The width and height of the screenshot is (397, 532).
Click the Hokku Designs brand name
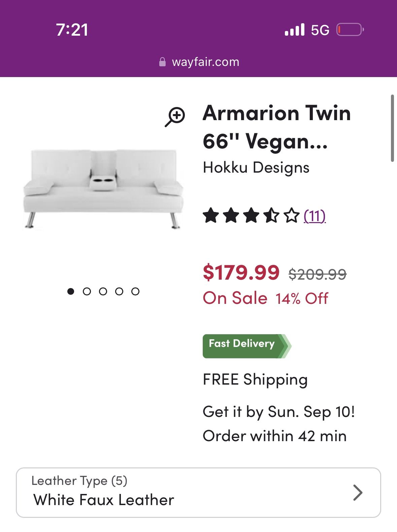click(x=257, y=167)
